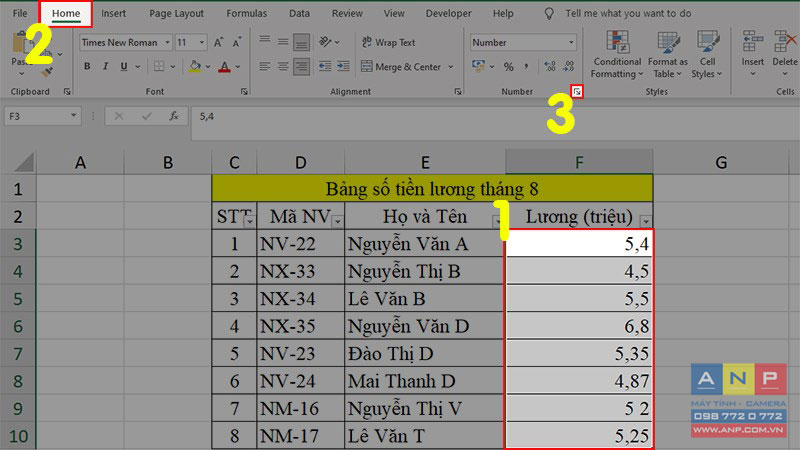The image size is (800, 450).
Task: Click the Insert cells button
Action: [x=753, y=55]
